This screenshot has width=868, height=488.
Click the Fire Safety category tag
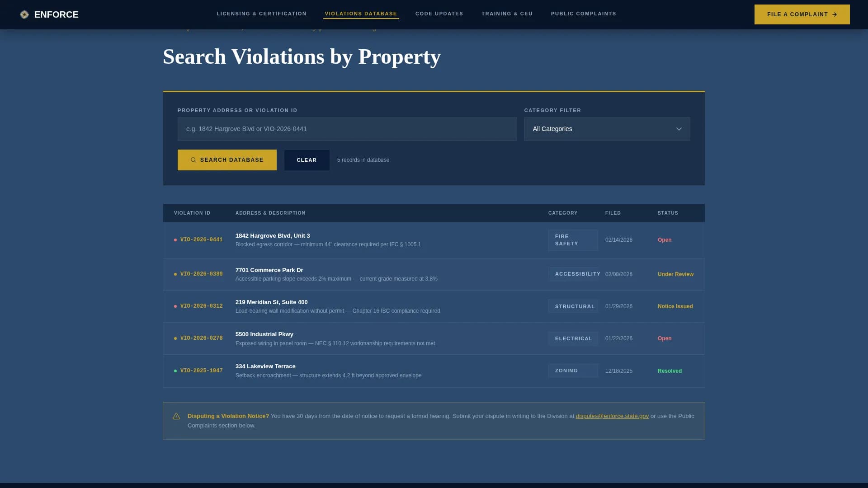click(573, 240)
